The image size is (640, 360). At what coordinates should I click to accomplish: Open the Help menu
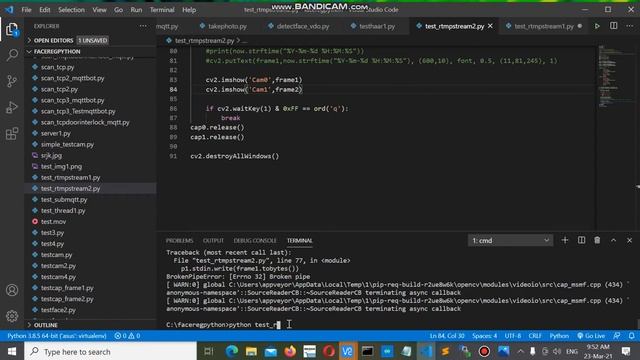click(x=189, y=10)
